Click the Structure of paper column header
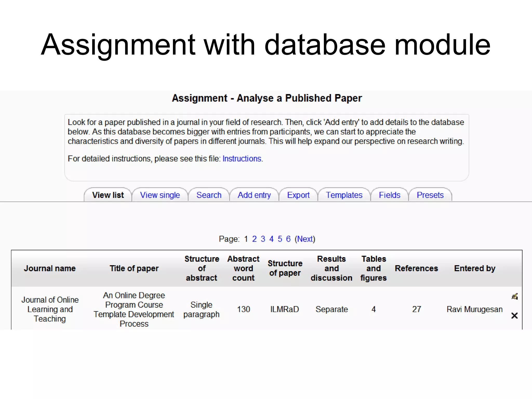The width and height of the screenshot is (532, 399). tap(285, 268)
